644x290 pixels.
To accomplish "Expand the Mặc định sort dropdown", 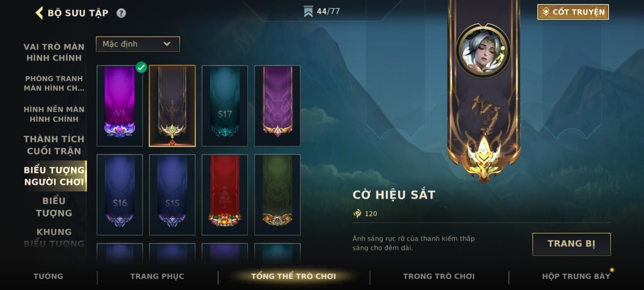I will [x=138, y=44].
